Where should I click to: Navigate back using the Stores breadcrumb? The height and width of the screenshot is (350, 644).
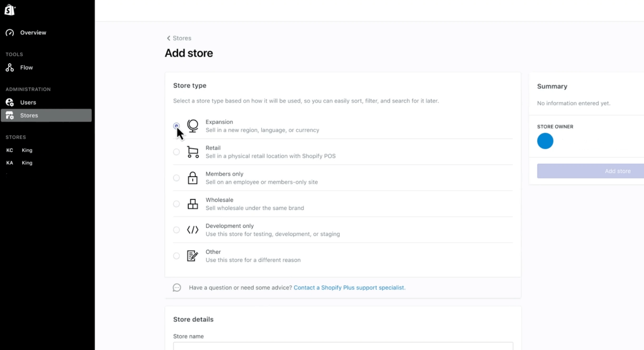point(182,38)
